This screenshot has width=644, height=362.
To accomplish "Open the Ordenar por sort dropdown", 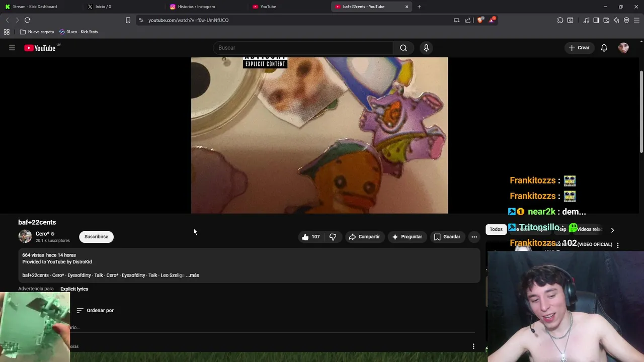I will click(95, 311).
